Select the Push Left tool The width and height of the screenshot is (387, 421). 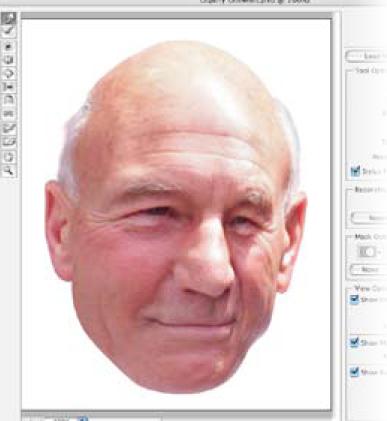pyautogui.click(x=9, y=87)
